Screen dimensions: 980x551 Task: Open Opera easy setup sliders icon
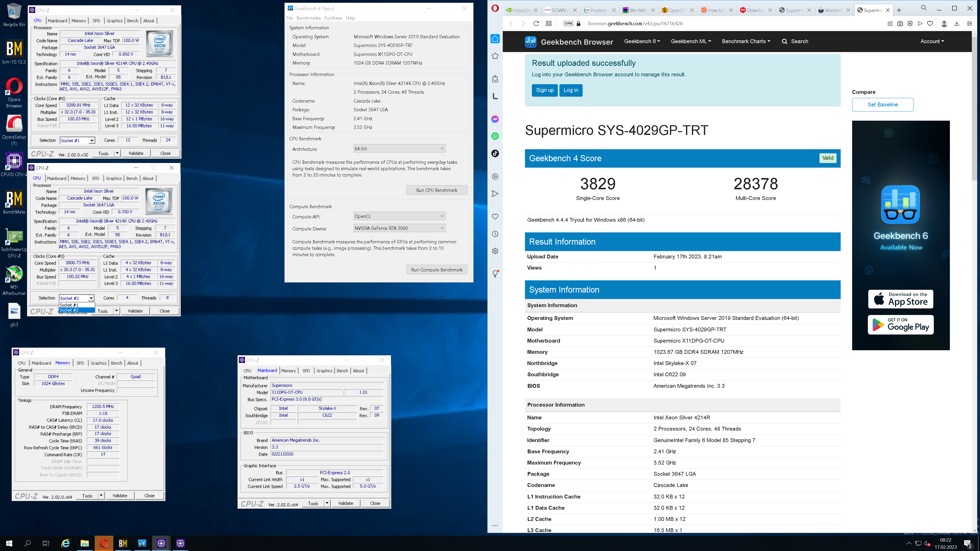click(969, 23)
